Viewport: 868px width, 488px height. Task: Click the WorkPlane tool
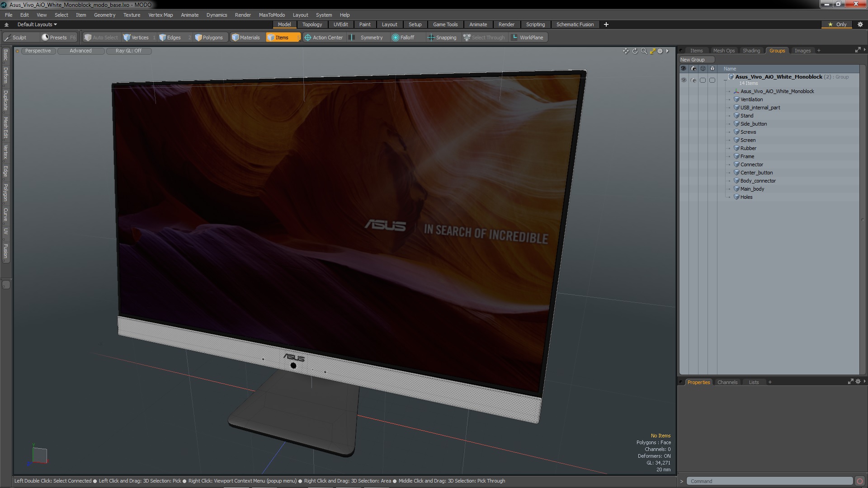point(528,38)
